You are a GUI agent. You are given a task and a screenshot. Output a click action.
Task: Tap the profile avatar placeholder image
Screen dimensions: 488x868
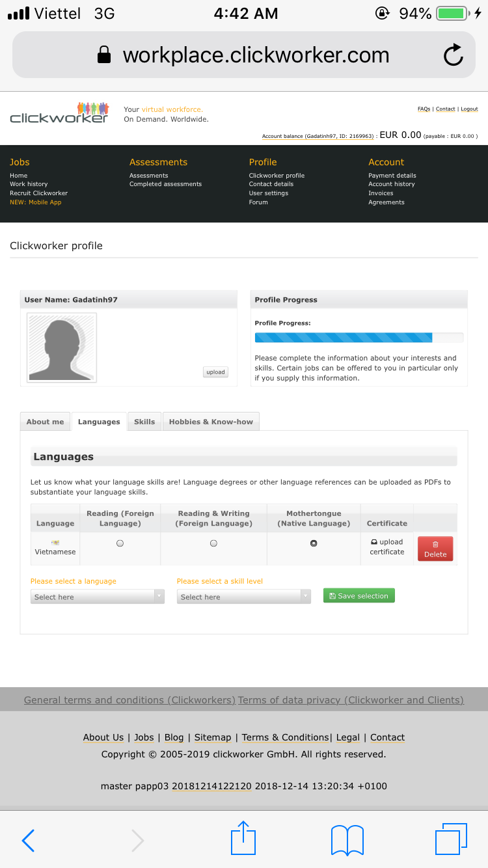(62, 347)
